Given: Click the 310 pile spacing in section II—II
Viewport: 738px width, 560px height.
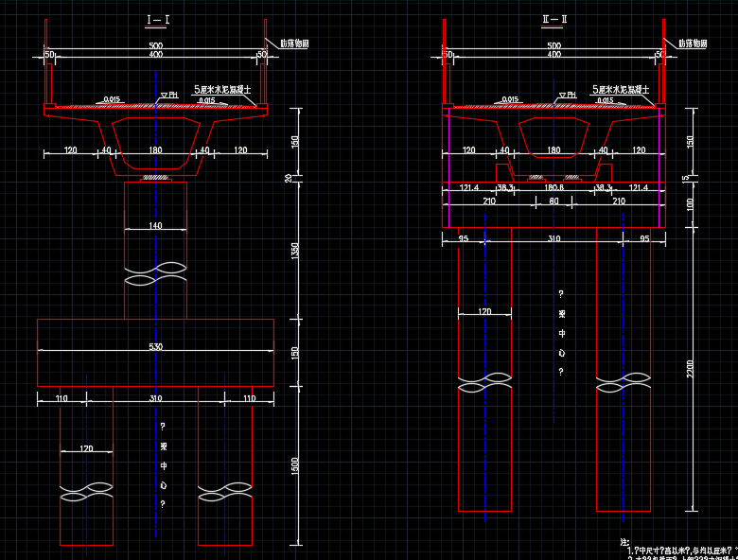Looking at the screenshot, I should [x=553, y=238].
